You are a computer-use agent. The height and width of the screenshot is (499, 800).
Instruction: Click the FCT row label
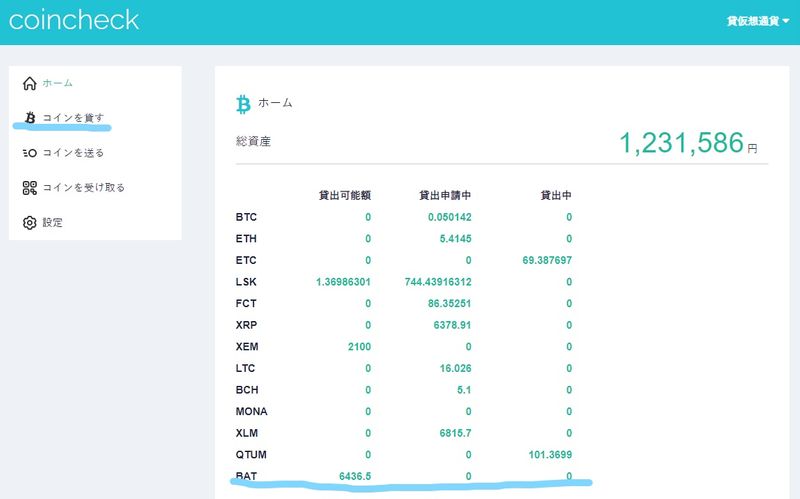coord(246,303)
